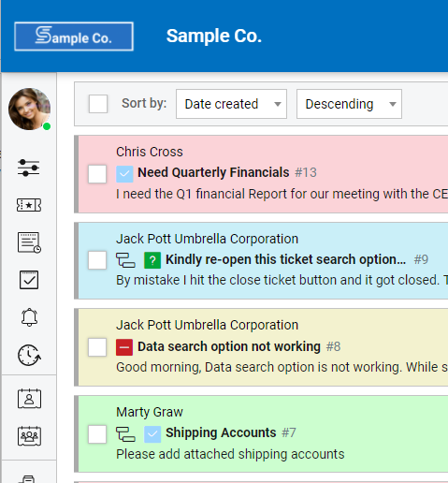Open the group contacts icon

point(29,436)
